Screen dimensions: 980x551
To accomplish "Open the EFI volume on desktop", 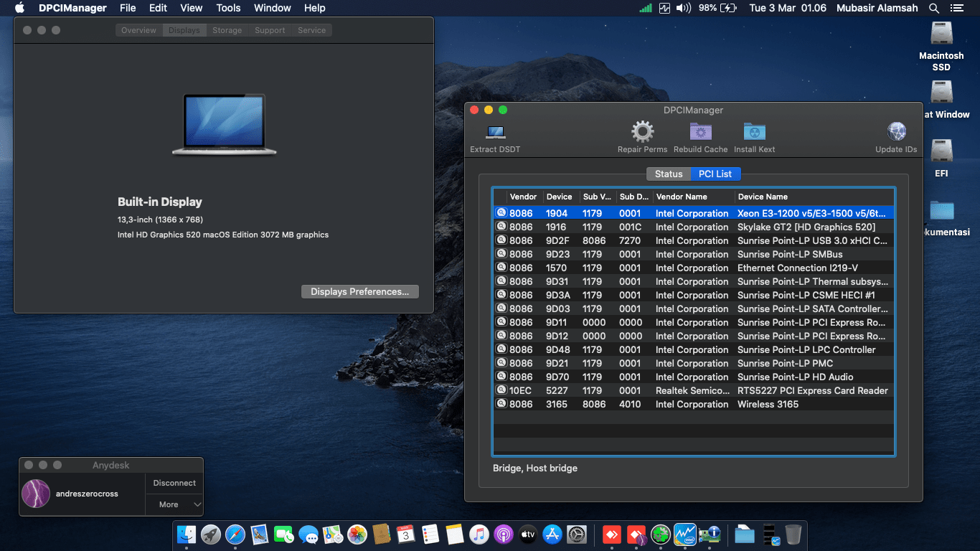I will tap(941, 151).
